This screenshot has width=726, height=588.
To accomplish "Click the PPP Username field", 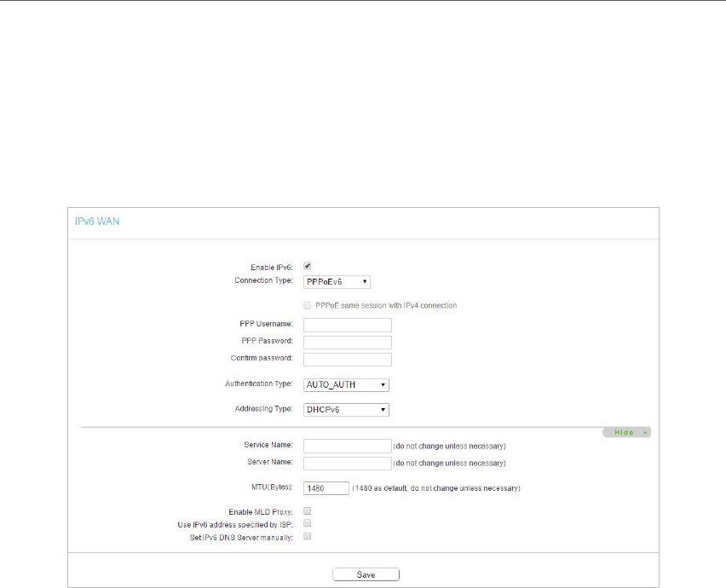I will (x=348, y=325).
